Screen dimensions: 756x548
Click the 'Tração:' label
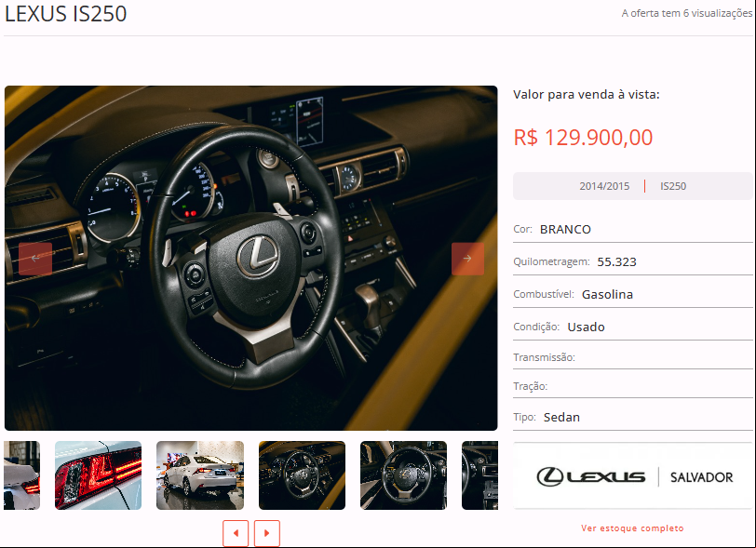click(x=531, y=386)
